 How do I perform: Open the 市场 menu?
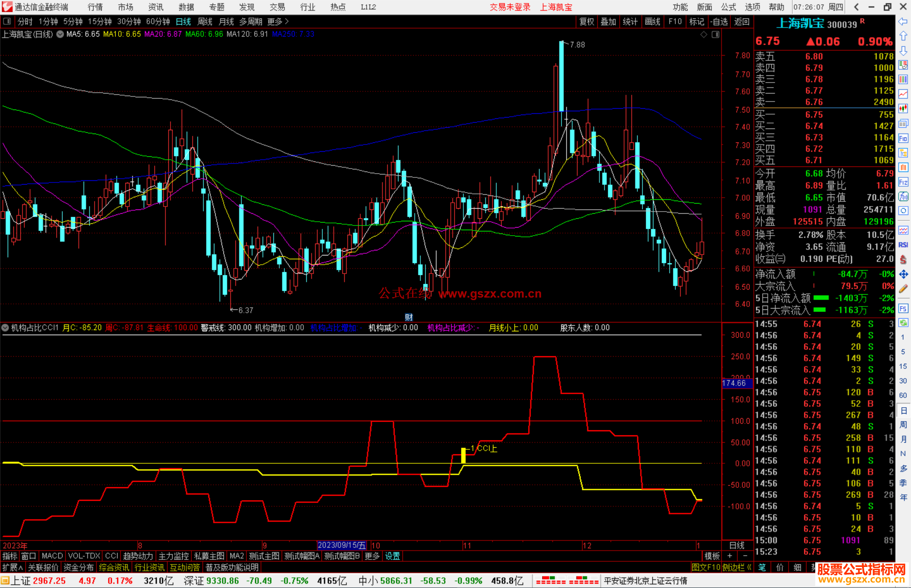click(126, 7)
